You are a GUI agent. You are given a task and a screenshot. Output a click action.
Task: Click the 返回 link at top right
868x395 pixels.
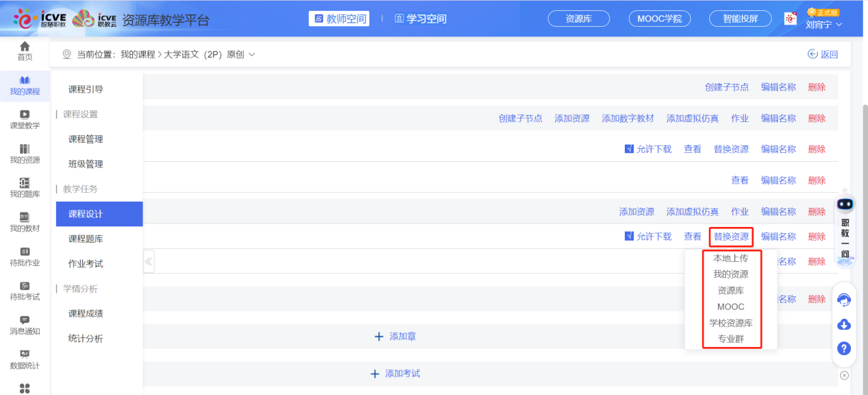[827, 53]
